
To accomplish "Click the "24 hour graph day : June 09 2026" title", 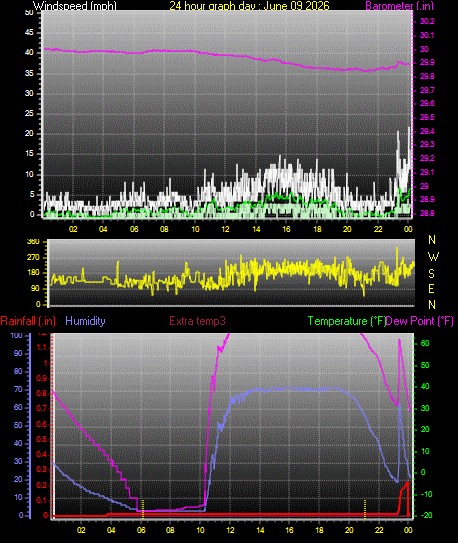I will click(x=249, y=6).
